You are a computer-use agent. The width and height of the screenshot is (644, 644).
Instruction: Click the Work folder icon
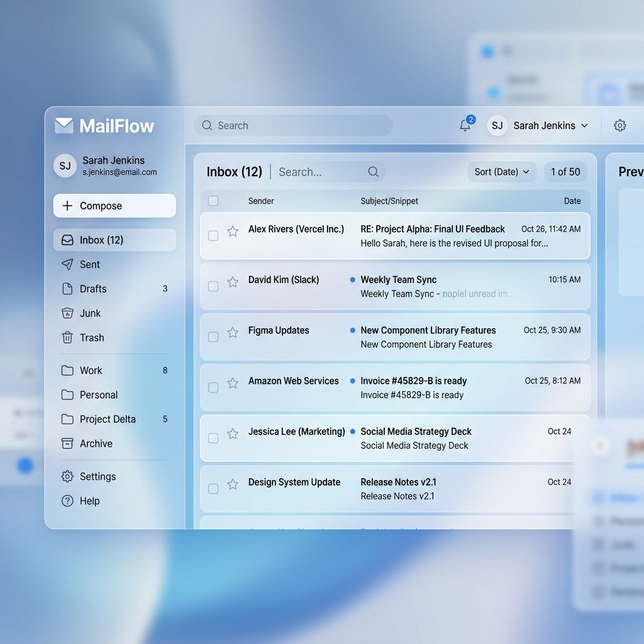point(67,370)
